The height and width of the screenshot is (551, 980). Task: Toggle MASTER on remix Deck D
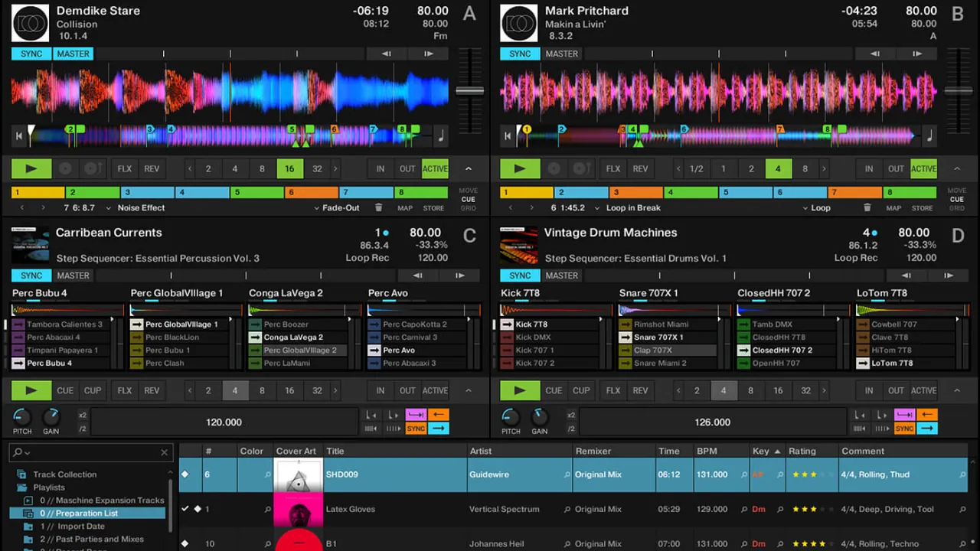[x=562, y=275]
